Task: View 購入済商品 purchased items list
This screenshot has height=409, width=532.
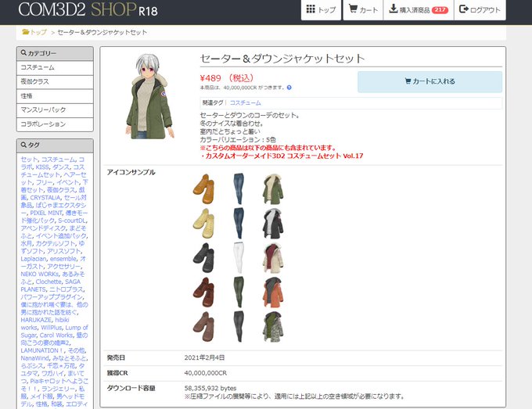Action: (419, 9)
